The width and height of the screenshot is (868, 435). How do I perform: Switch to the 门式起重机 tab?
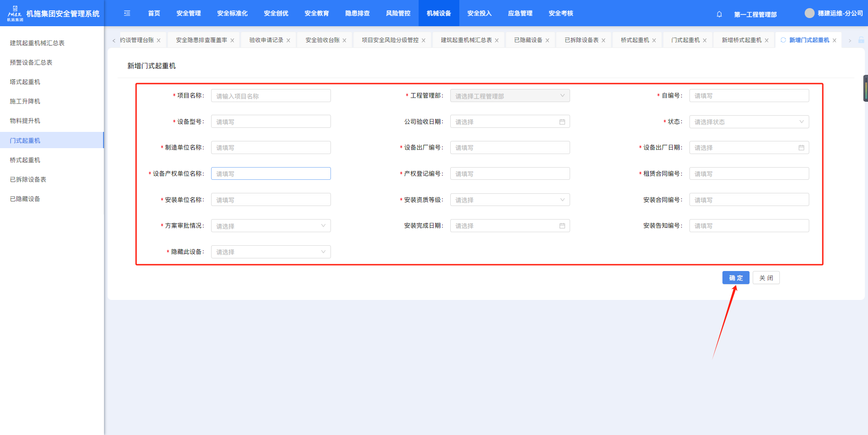(685, 40)
